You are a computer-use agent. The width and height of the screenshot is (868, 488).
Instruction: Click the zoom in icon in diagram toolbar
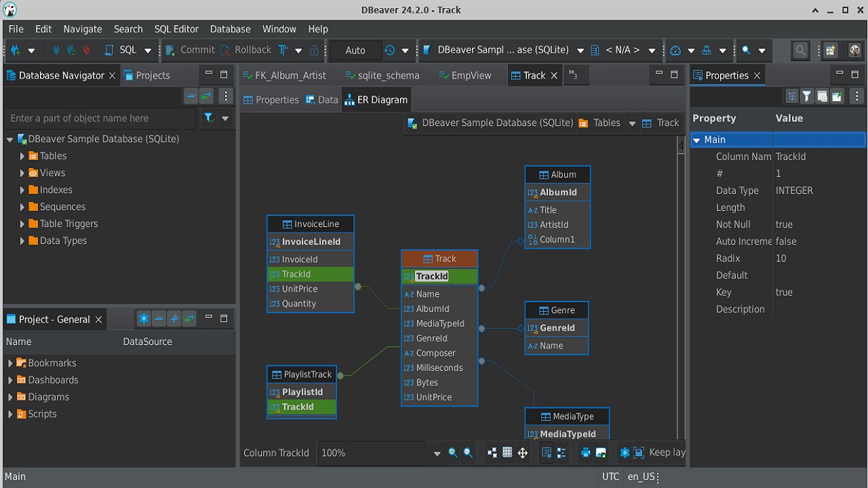click(x=453, y=453)
